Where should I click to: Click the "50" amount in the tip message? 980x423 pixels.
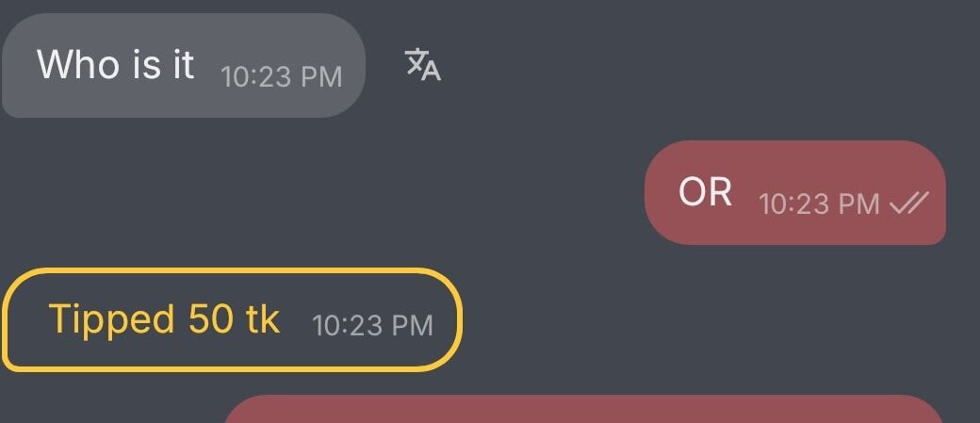pos(209,318)
